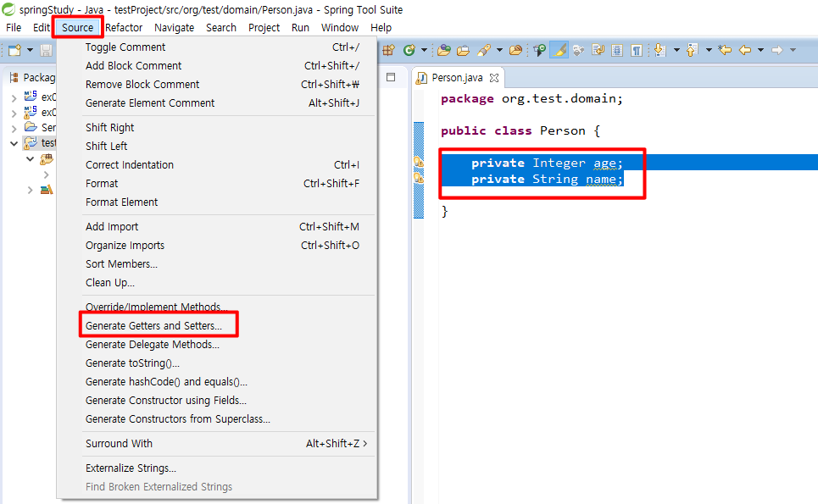
Task: Collapse the test project node
Action: pos(14,143)
